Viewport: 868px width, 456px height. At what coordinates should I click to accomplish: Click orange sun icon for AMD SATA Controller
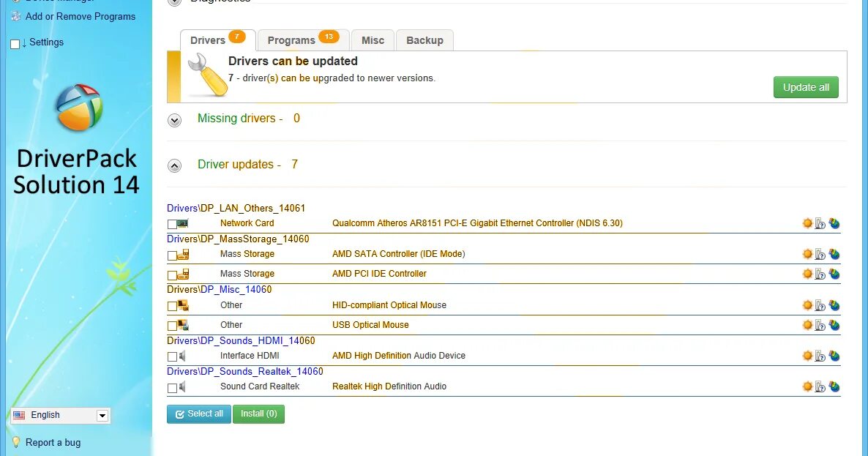[x=807, y=255]
